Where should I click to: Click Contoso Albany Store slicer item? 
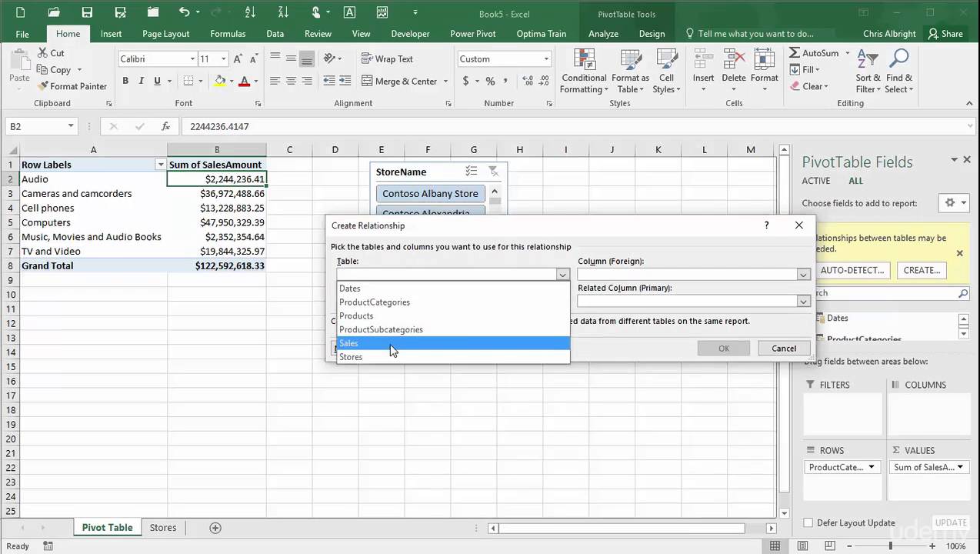pos(431,194)
